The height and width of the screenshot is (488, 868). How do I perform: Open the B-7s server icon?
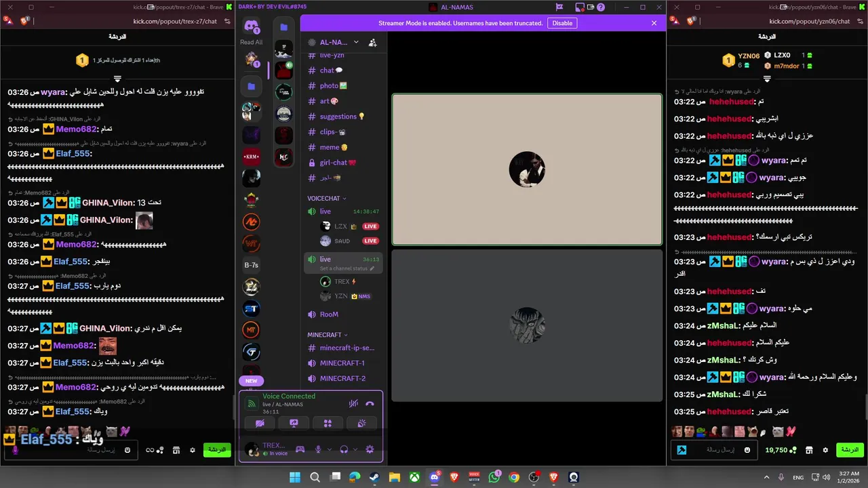click(x=252, y=265)
